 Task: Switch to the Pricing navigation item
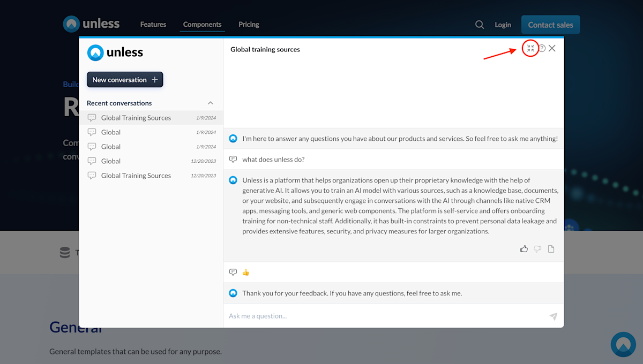click(249, 24)
